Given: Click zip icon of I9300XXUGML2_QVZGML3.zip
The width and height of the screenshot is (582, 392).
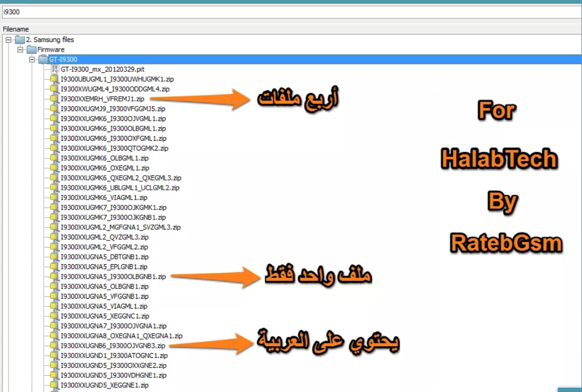Looking at the screenshot, I should coord(54,237).
